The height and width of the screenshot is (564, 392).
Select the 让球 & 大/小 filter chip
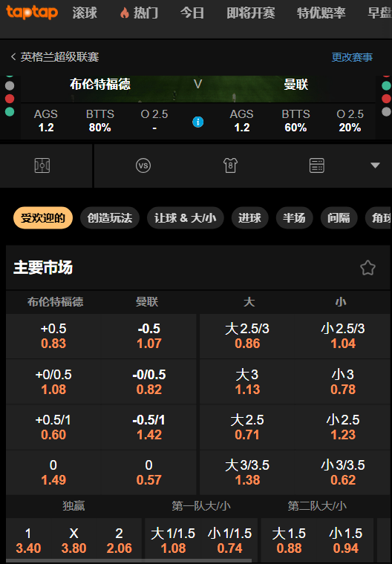click(185, 217)
